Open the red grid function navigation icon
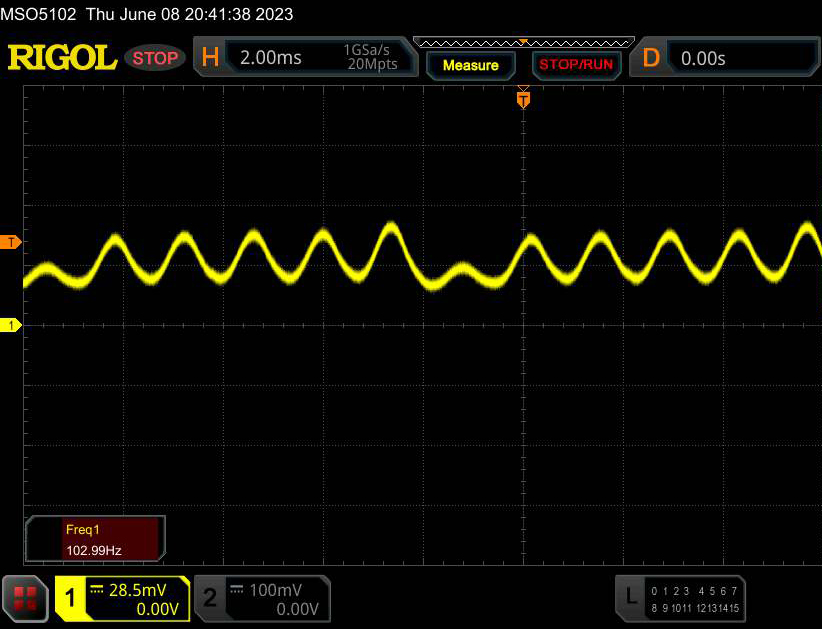 click(25, 599)
